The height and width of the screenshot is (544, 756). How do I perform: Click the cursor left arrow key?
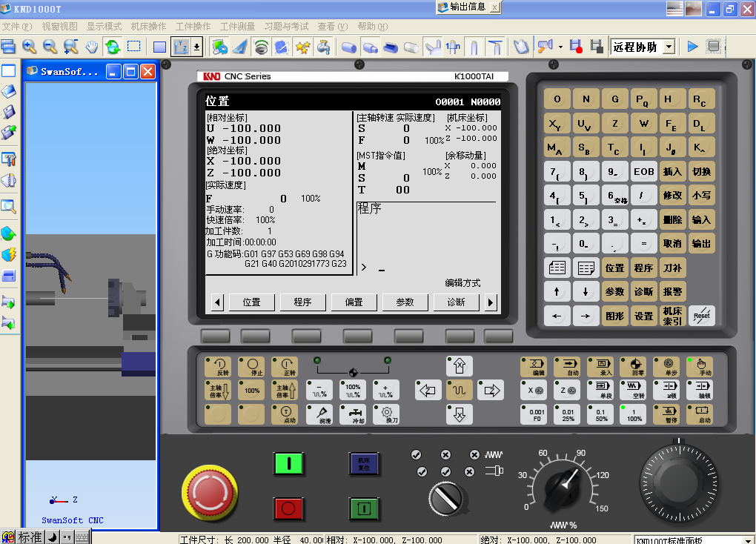(x=557, y=316)
